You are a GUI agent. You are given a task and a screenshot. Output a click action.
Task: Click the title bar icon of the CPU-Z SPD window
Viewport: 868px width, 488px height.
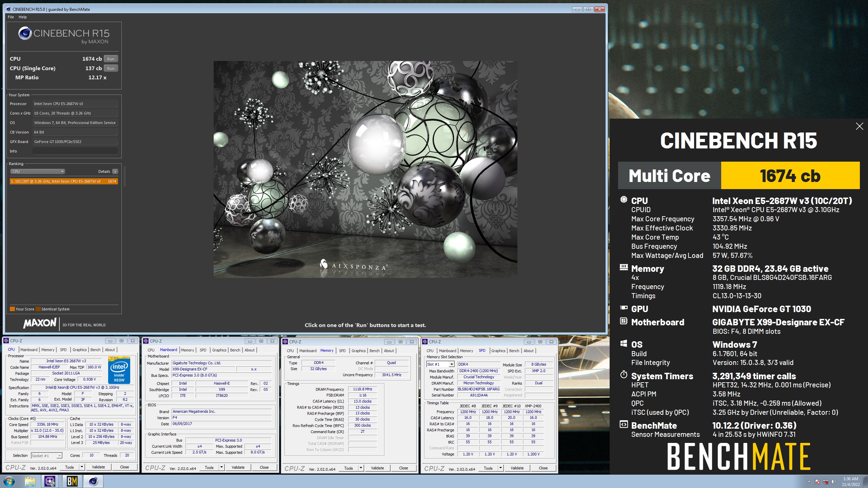point(425,342)
